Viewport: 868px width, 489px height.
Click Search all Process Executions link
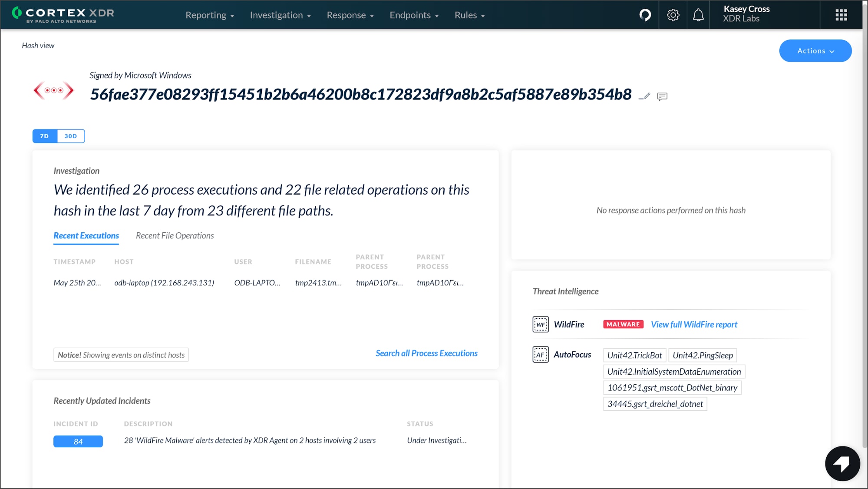coord(426,353)
